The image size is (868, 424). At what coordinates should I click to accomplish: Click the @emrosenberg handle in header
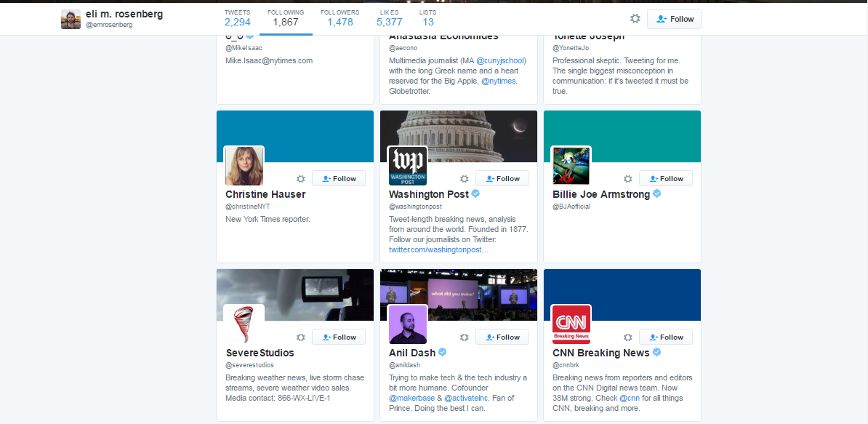[109, 25]
